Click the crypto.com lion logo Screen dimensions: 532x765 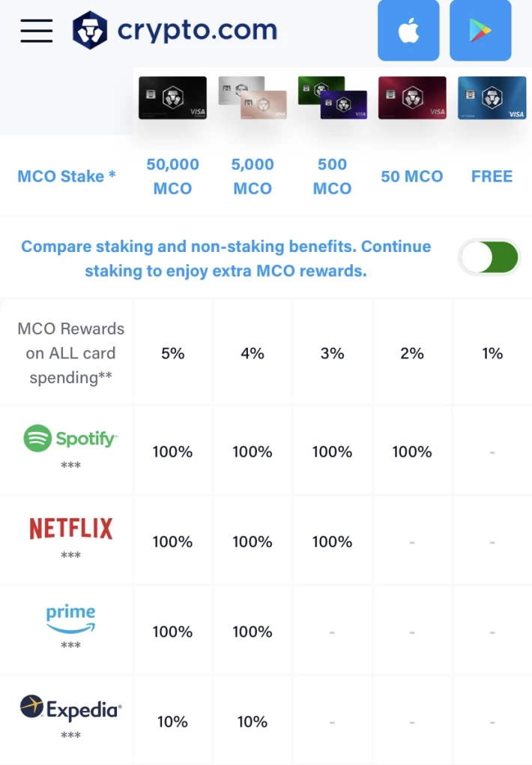point(90,30)
